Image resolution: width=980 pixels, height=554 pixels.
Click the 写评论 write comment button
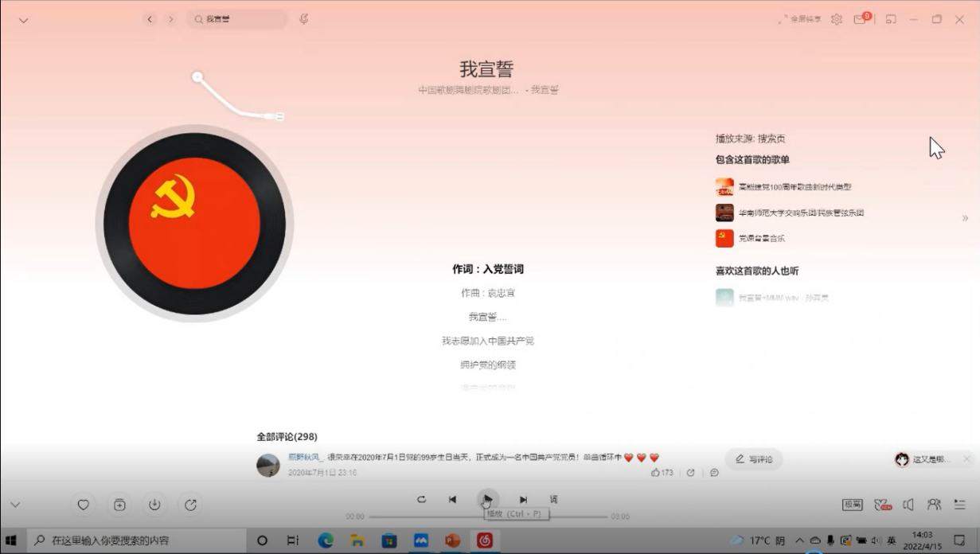click(x=753, y=459)
